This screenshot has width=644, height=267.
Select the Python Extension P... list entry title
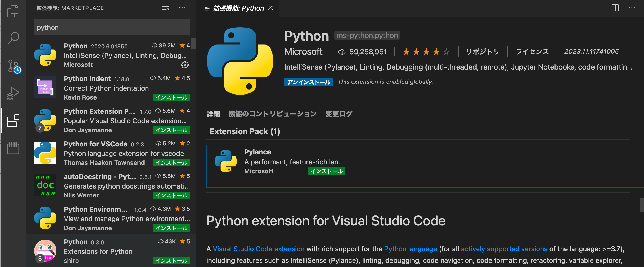click(99, 111)
